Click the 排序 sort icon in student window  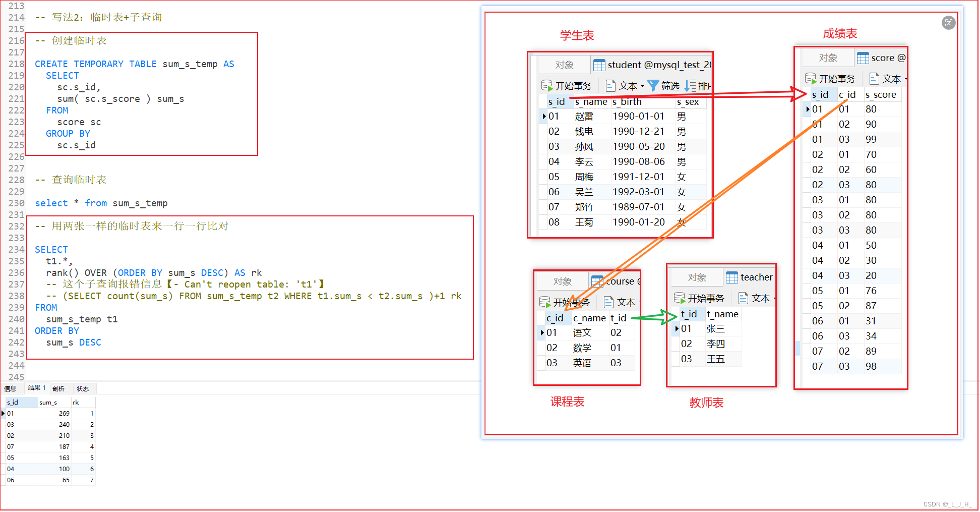690,86
